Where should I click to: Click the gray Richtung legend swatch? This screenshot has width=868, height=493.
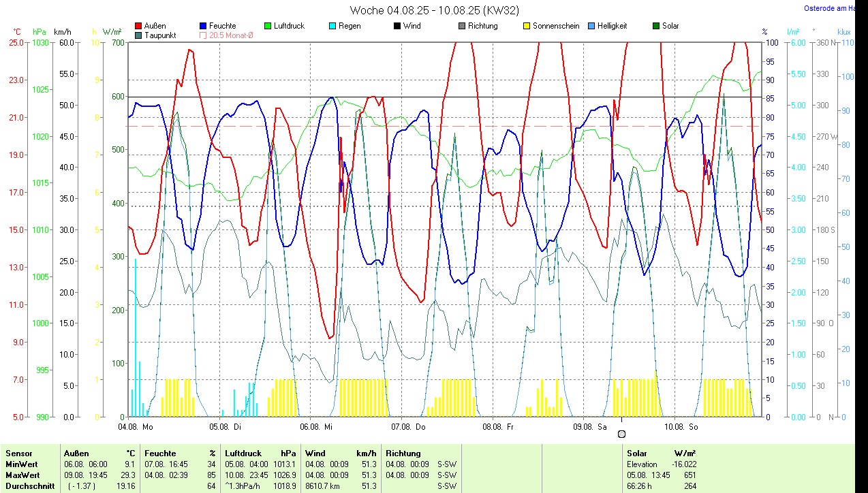click(x=462, y=27)
